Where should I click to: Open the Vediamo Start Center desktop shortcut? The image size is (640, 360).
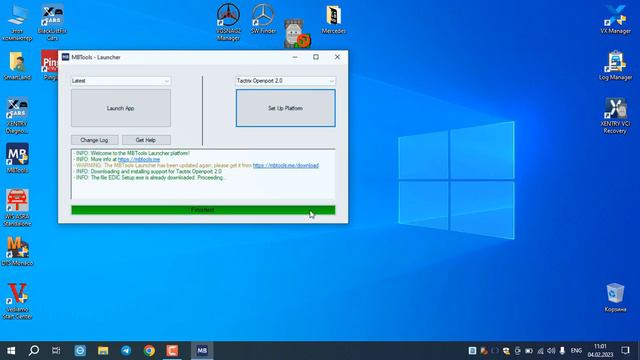pos(17,300)
